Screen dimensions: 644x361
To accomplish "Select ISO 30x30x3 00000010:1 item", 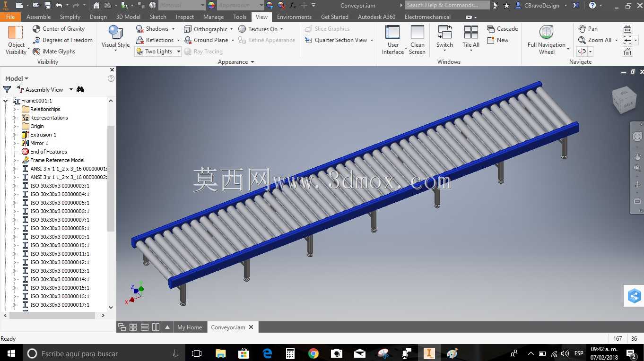I will click(x=60, y=245).
